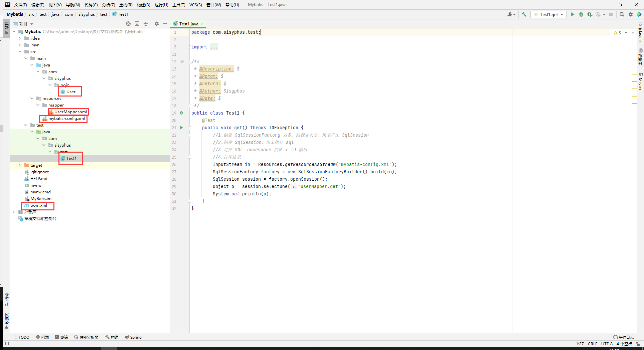
Task: Open the Build menu
Action: [x=143, y=5]
